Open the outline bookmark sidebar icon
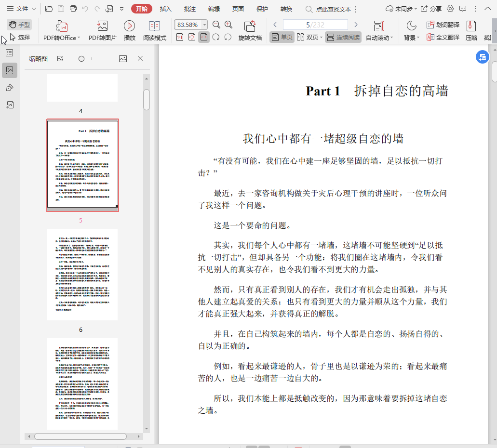 [10, 53]
